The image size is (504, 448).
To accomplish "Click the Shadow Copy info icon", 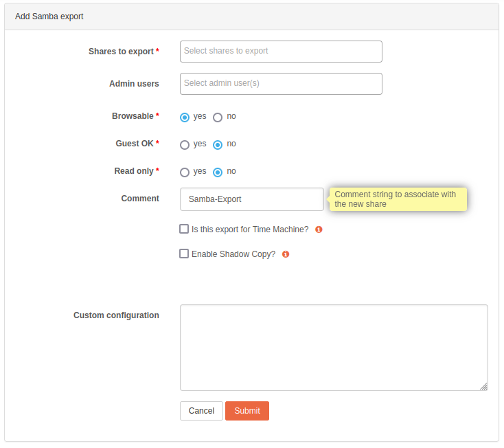I will pyautogui.click(x=286, y=254).
